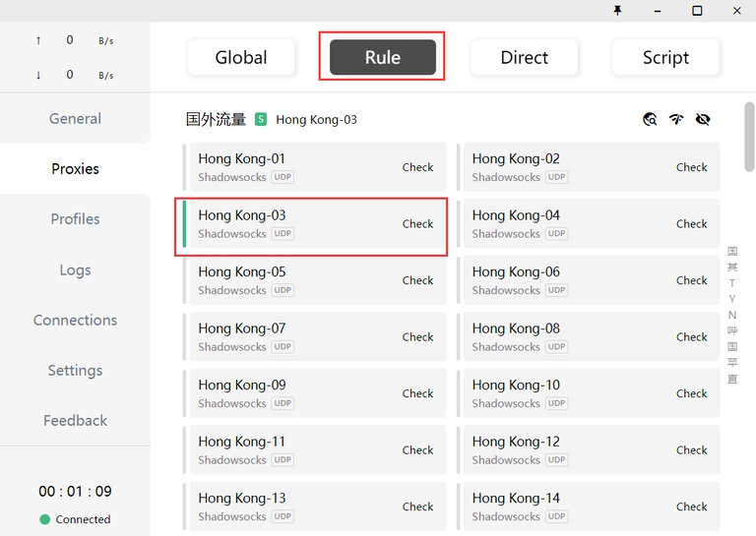Image resolution: width=756 pixels, height=536 pixels.
Task: Click the green Connected status dot
Action: pyautogui.click(x=44, y=519)
